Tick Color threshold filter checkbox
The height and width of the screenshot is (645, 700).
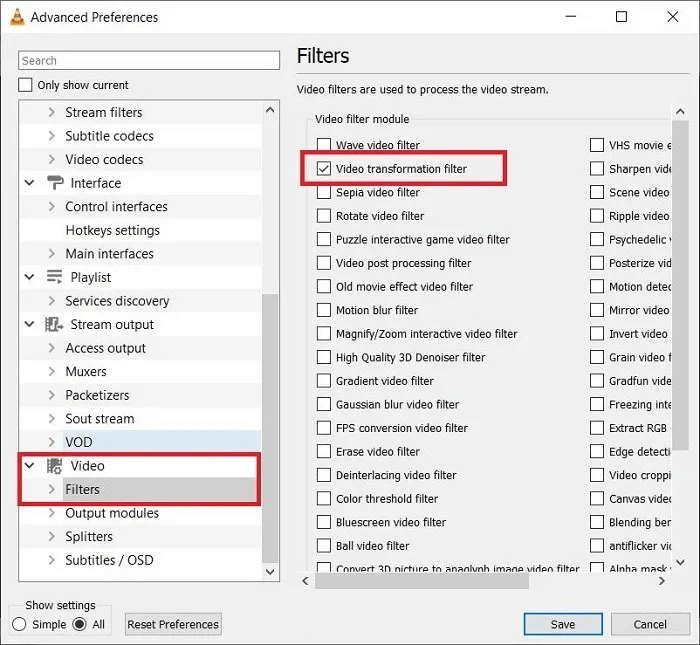[324, 498]
